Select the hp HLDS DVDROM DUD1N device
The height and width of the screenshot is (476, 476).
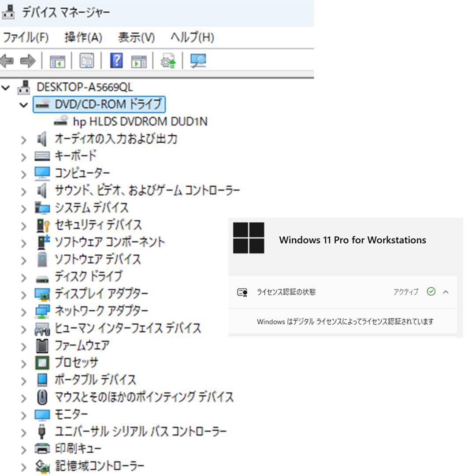coord(150,121)
